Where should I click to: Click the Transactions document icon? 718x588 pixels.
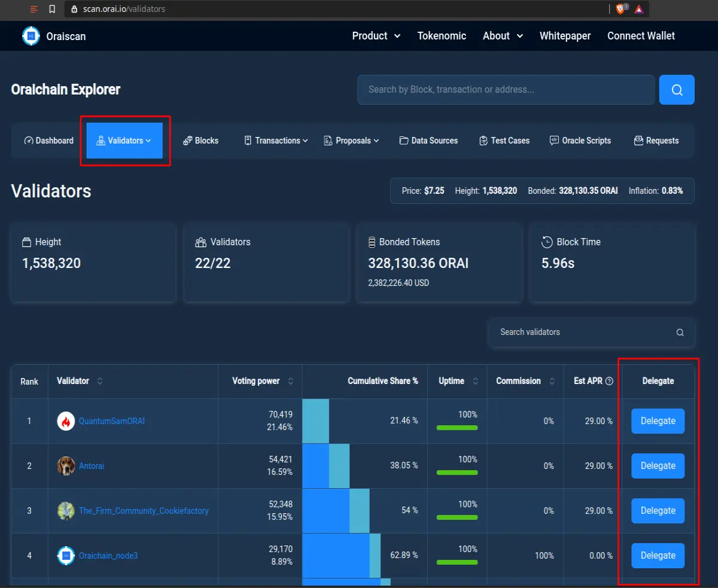248,141
